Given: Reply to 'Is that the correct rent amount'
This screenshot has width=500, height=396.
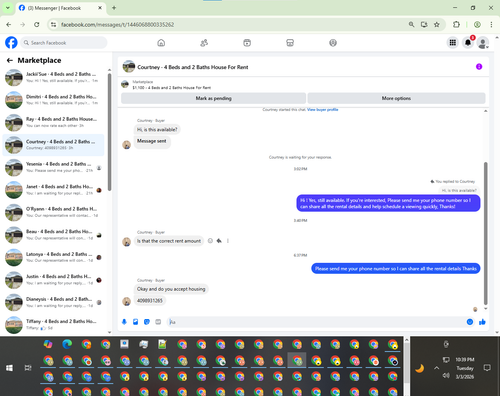Looking at the screenshot, I should pos(219,241).
